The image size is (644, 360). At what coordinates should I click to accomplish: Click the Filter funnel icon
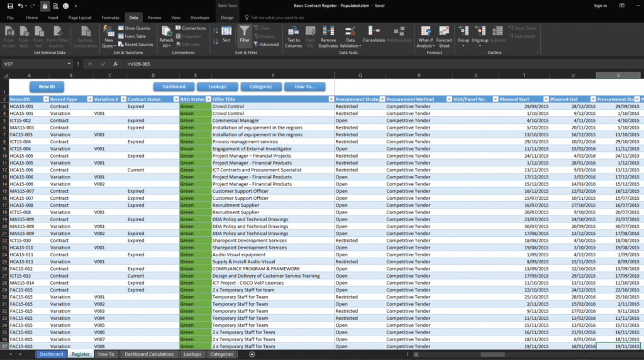tap(244, 35)
